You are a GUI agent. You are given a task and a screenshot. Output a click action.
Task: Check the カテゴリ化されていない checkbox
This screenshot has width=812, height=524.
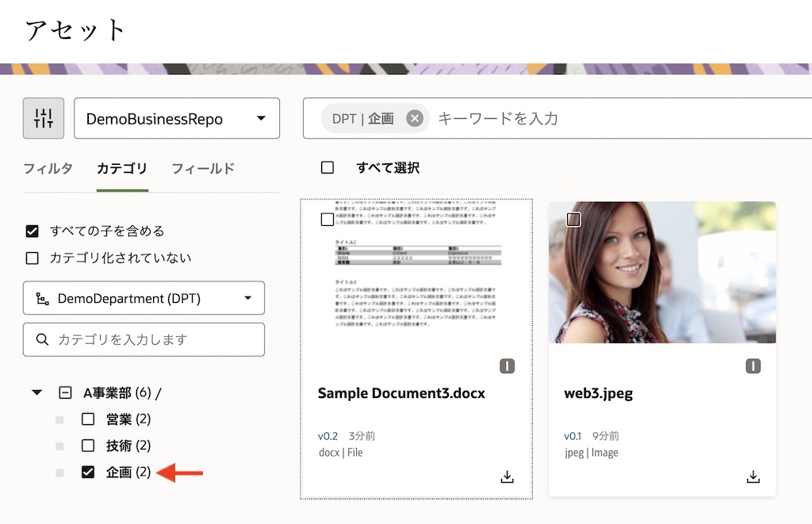tap(33, 258)
